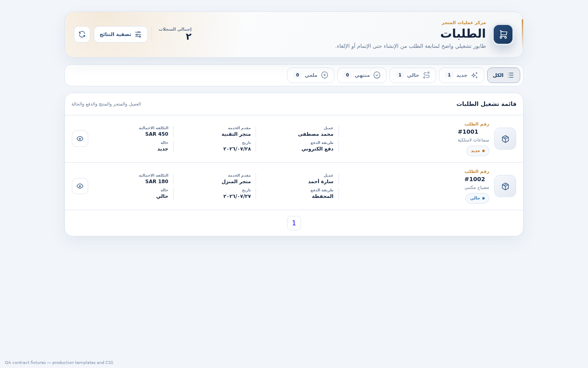The image size is (588, 368).
Task: Click order number #1001
Action: [468, 132]
